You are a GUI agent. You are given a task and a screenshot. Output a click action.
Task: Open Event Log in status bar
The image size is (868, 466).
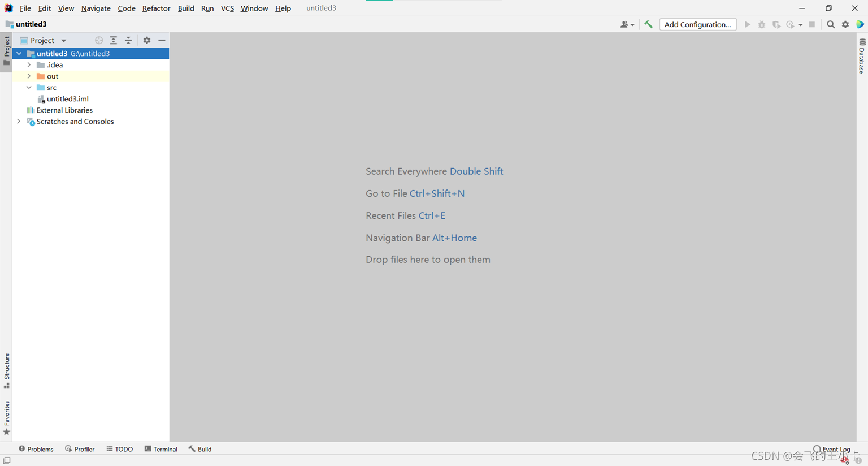832,449
